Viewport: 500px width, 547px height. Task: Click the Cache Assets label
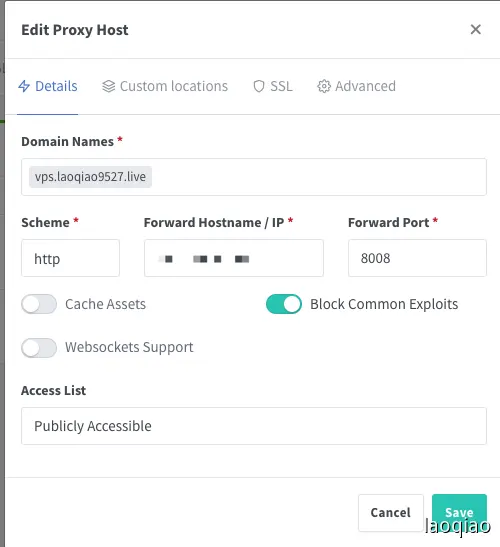(x=105, y=304)
